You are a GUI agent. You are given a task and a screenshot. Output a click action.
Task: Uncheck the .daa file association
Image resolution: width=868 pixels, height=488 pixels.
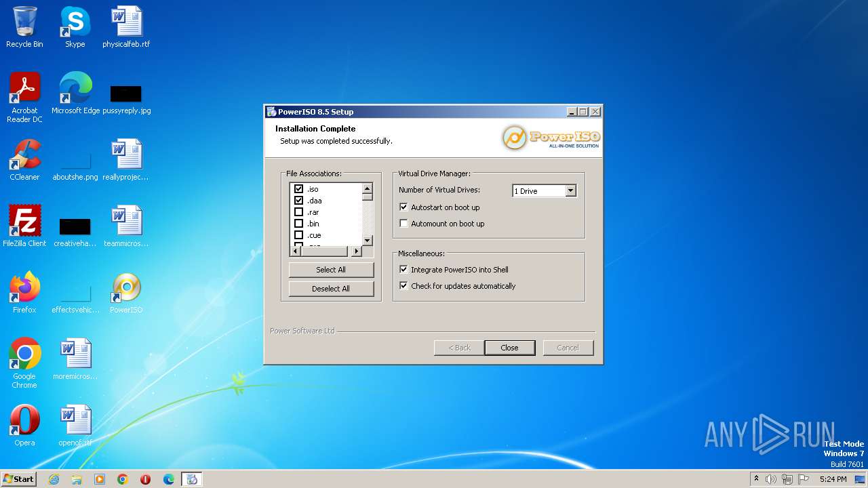[298, 201]
